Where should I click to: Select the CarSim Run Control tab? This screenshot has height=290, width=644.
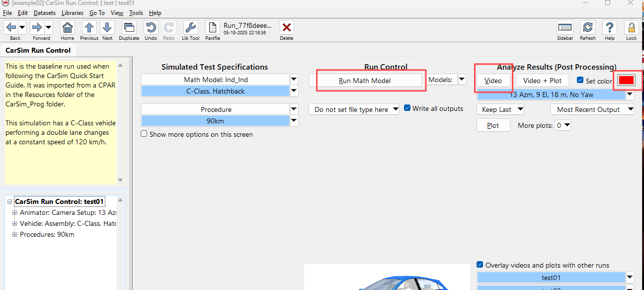click(x=38, y=50)
